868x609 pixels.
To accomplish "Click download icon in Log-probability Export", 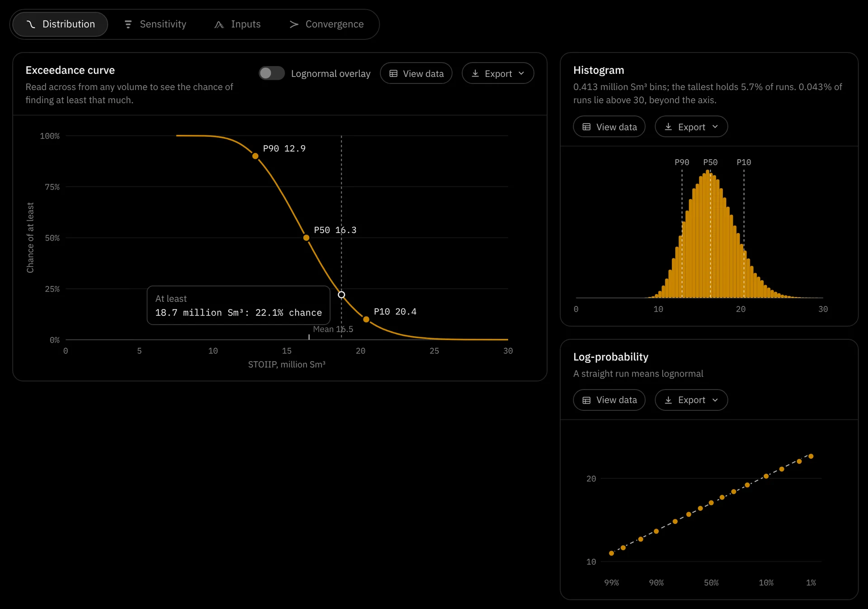I will (668, 400).
